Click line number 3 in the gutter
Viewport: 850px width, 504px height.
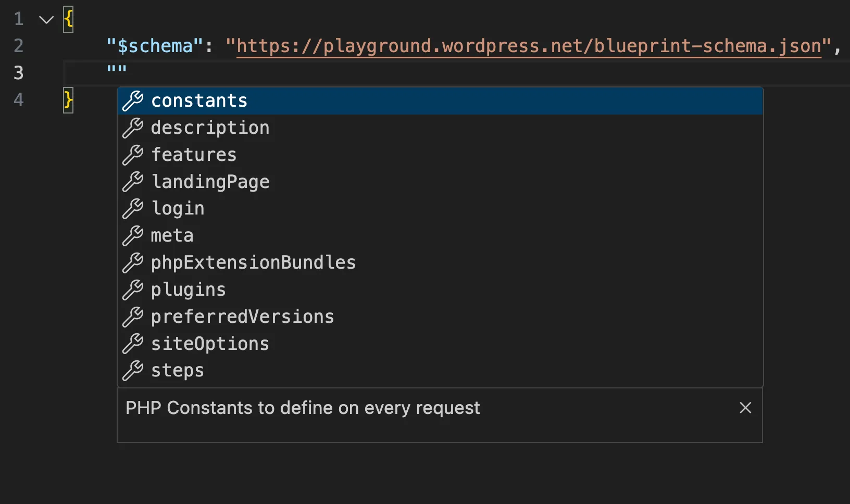19,73
